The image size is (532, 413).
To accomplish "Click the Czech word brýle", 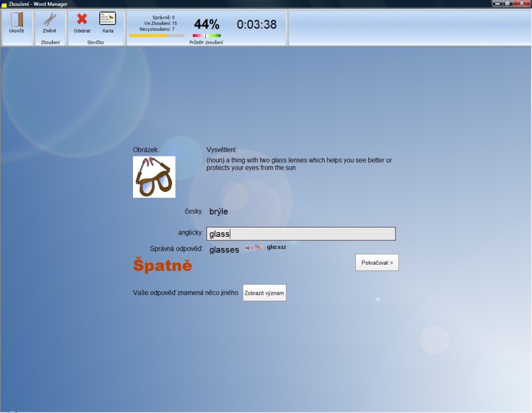I will (218, 212).
